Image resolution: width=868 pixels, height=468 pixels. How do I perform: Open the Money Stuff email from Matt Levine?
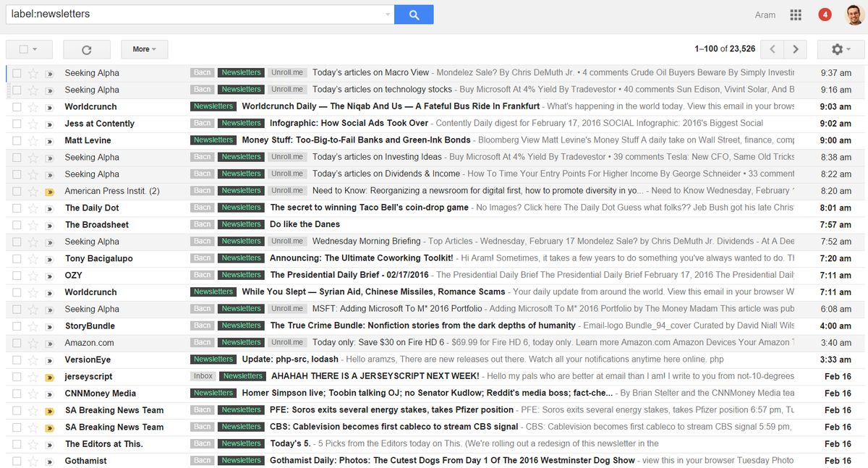tap(356, 140)
